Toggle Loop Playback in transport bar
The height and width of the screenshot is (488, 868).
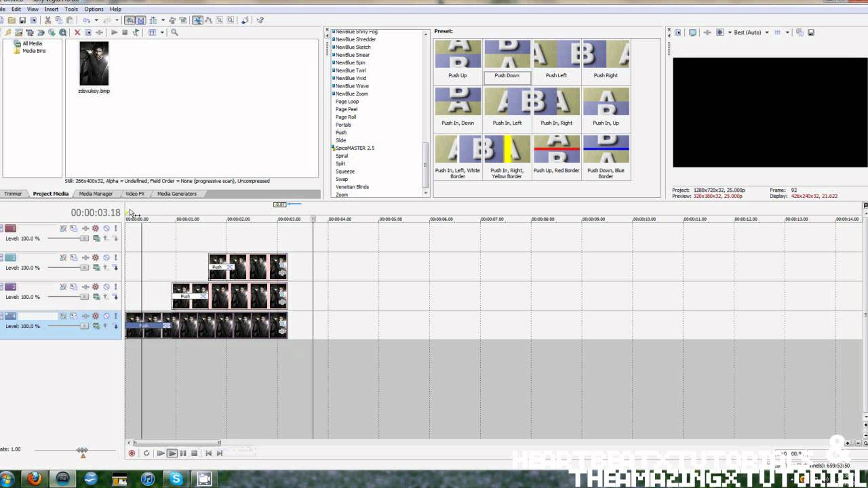tap(146, 453)
